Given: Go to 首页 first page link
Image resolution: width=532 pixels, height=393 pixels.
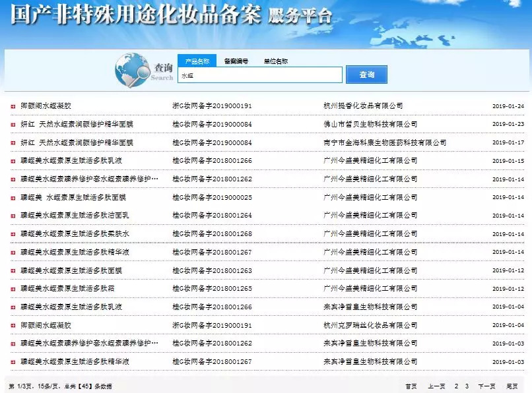Looking at the screenshot, I should [411, 386].
